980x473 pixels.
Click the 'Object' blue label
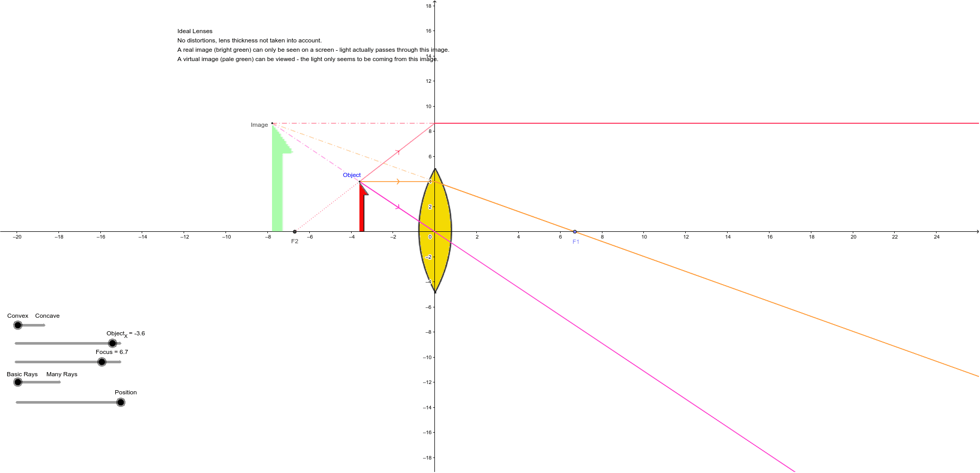[352, 175]
